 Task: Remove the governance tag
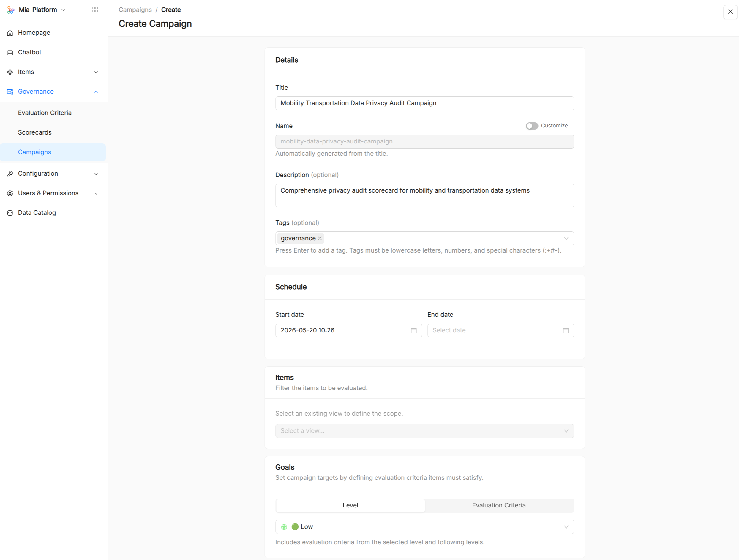tap(320, 238)
